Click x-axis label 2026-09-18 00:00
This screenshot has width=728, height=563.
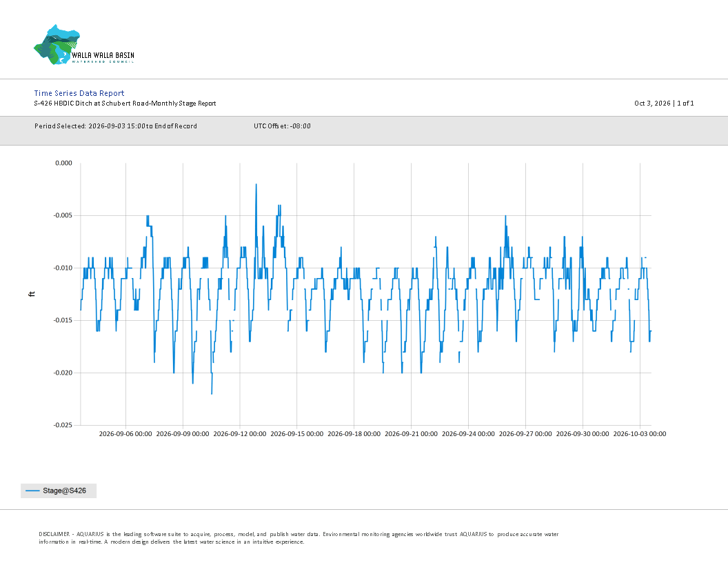tap(354, 434)
